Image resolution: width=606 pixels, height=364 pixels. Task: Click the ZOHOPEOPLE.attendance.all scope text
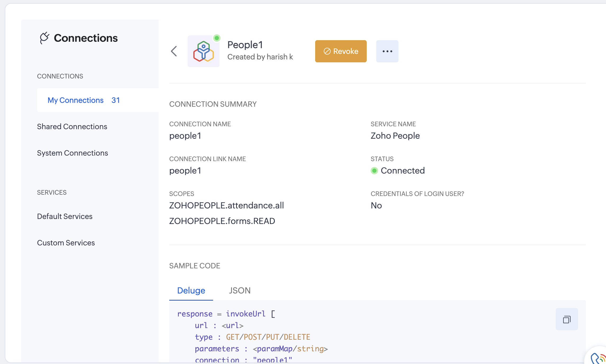[226, 206]
